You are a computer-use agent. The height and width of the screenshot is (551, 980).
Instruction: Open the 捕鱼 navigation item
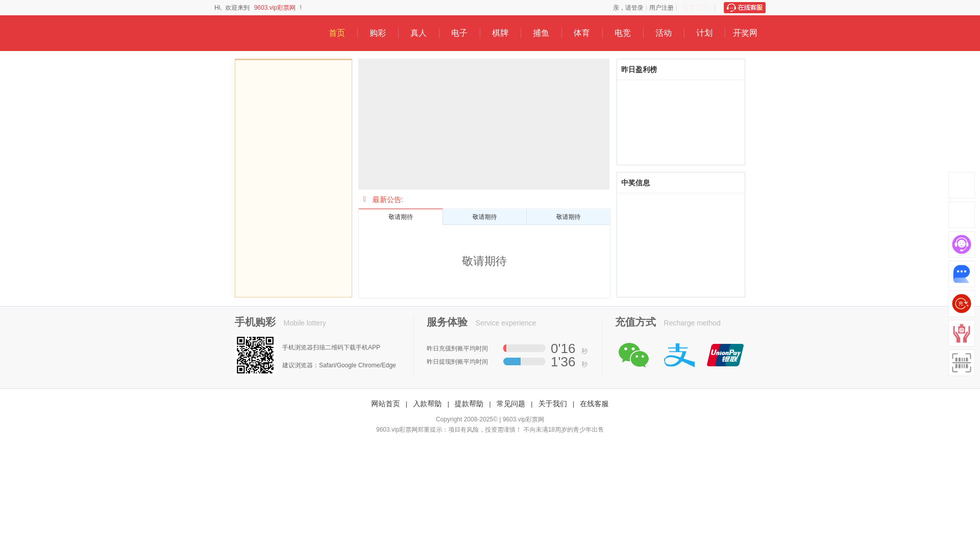point(541,33)
